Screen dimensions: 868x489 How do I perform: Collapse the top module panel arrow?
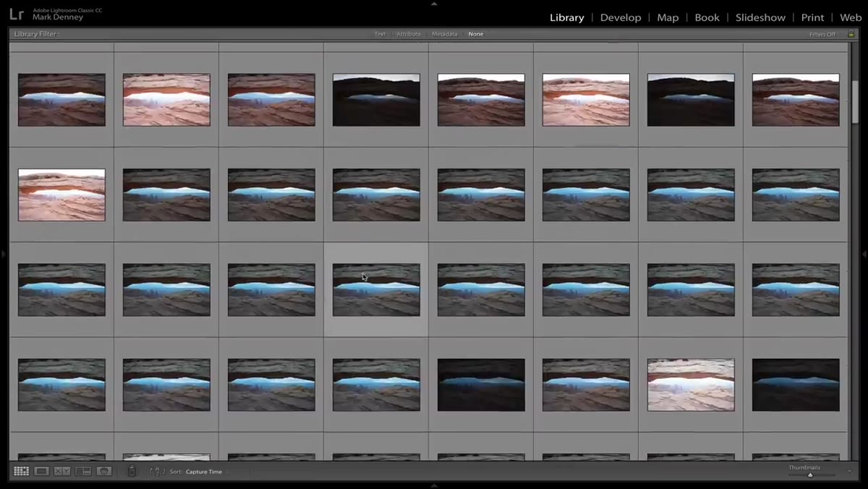pos(434,3)
